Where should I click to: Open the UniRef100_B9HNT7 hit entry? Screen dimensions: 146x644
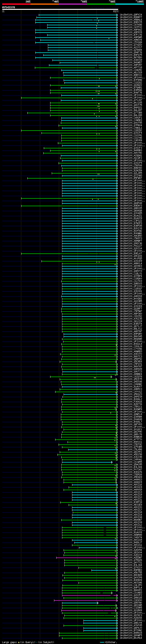131,17
